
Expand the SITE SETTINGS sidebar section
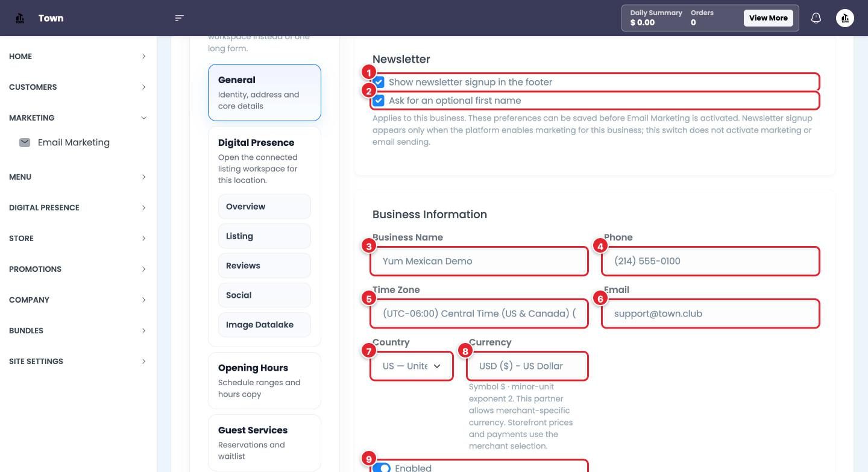77,361
